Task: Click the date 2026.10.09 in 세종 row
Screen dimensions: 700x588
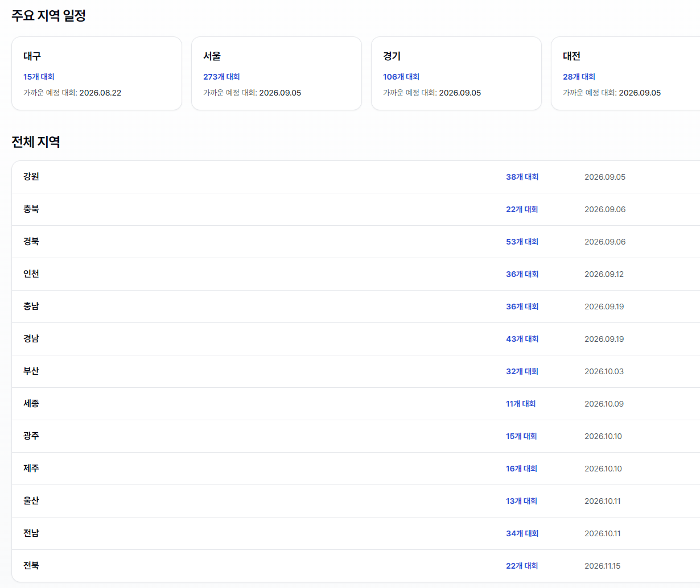Action: [604, 404]
